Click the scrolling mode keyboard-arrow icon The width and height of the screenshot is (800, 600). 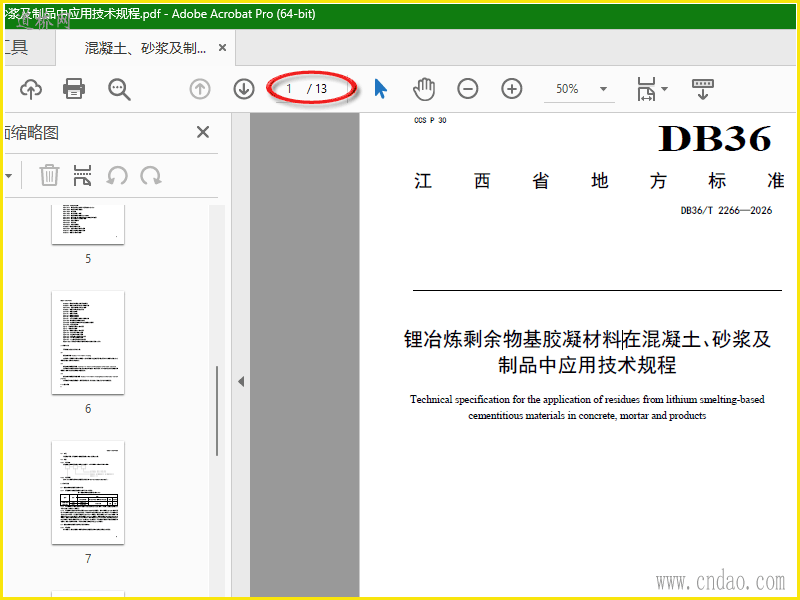[703, 89]
